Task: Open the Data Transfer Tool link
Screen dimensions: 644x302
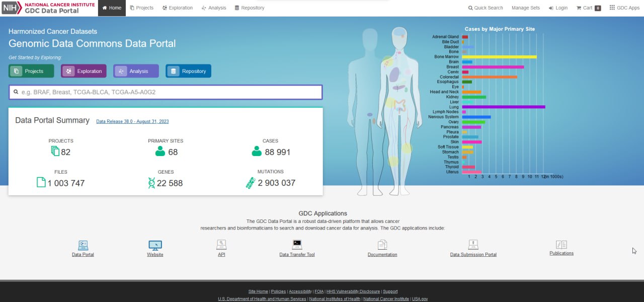Action: tap(297, 255)
